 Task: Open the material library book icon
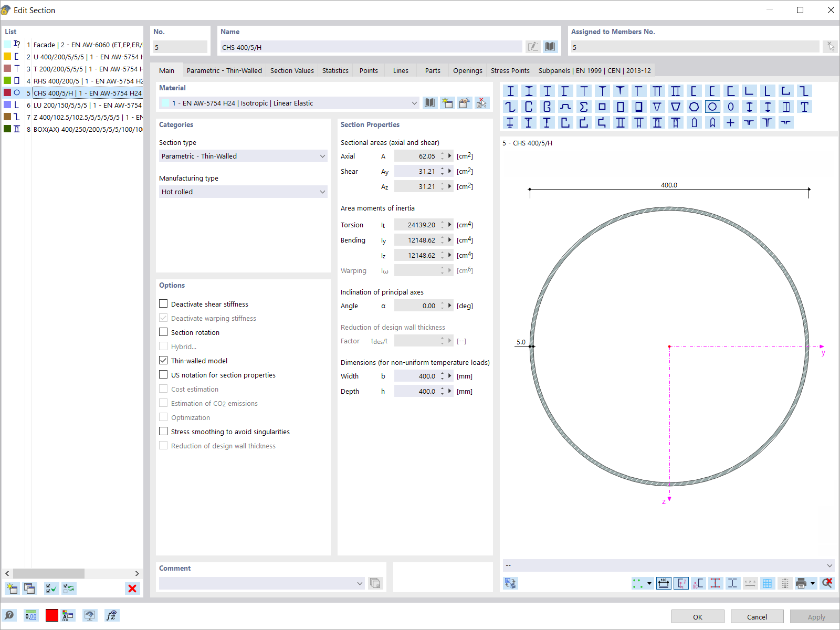click(x=429, y=103)
